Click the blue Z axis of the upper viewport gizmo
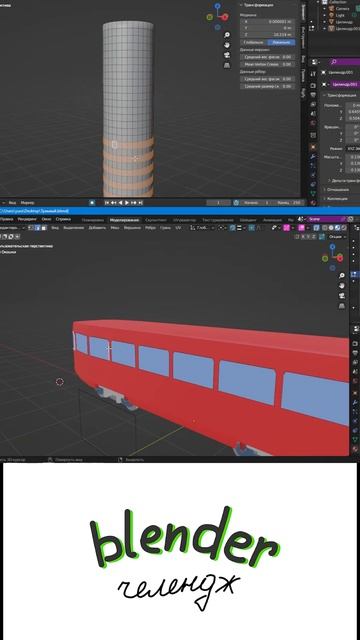Screen dimensions: 360x640 [218, 6]
